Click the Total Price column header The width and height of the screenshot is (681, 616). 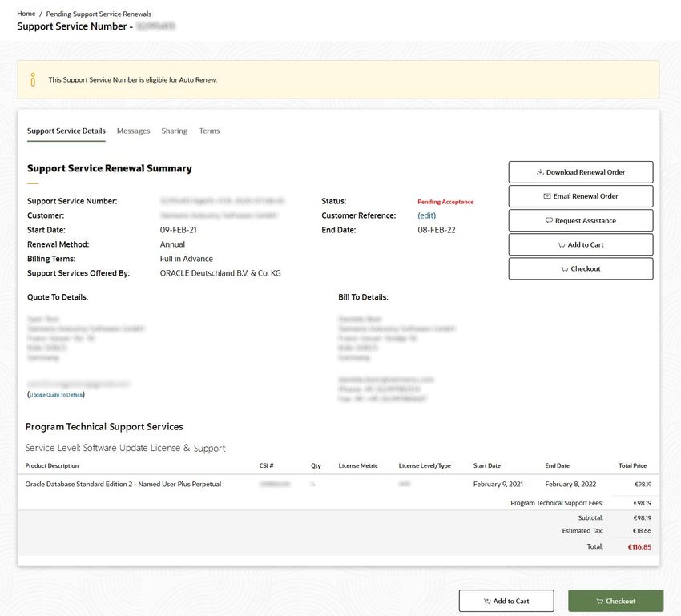coord(632,465)
